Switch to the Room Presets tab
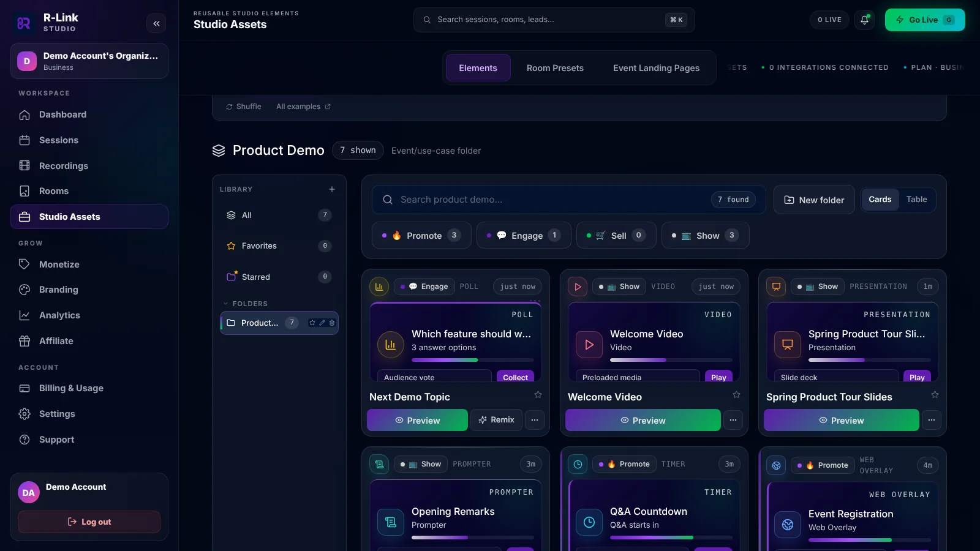 click(555, 68)
